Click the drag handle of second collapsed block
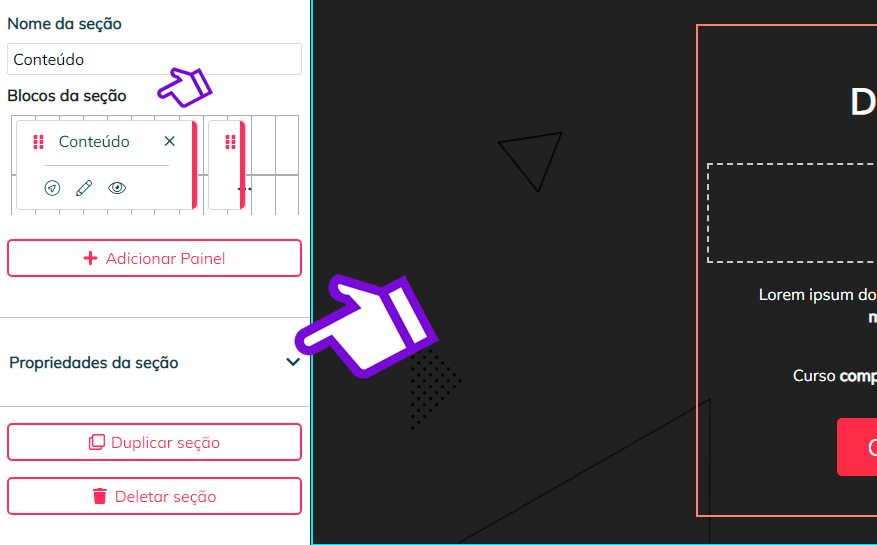877x545 pixels. click(x=230, y=142)
